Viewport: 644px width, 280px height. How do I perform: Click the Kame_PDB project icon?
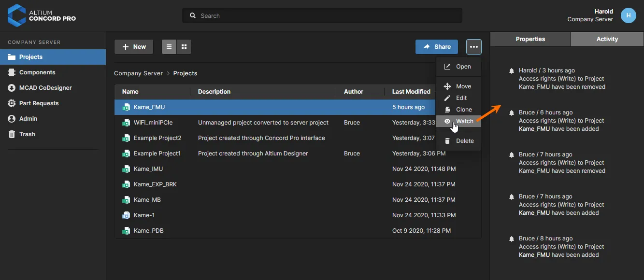click(126, 231)
